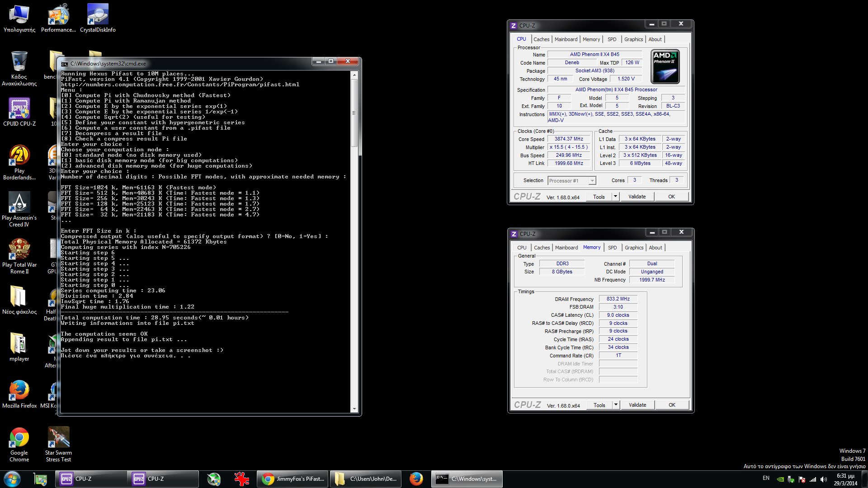Launch Google Chrome desktop shortcut
This screenshot has width=868, height=488.
click(x=19, y=445)
